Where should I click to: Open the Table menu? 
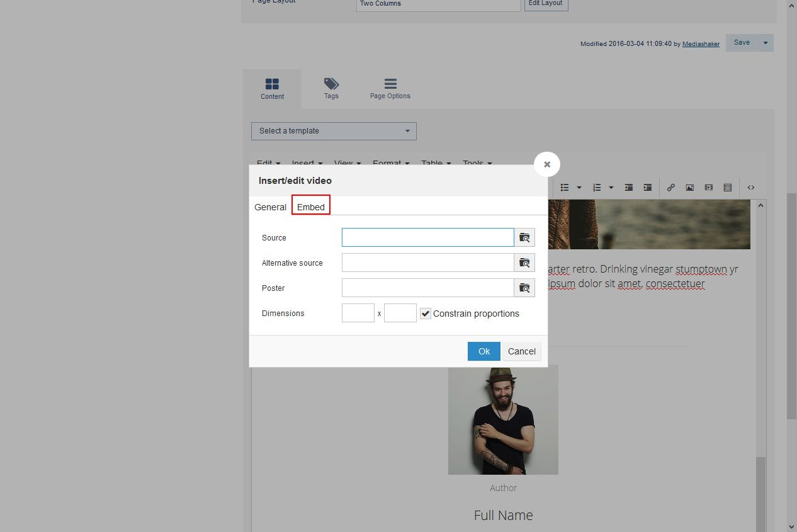tap(436, 162)
